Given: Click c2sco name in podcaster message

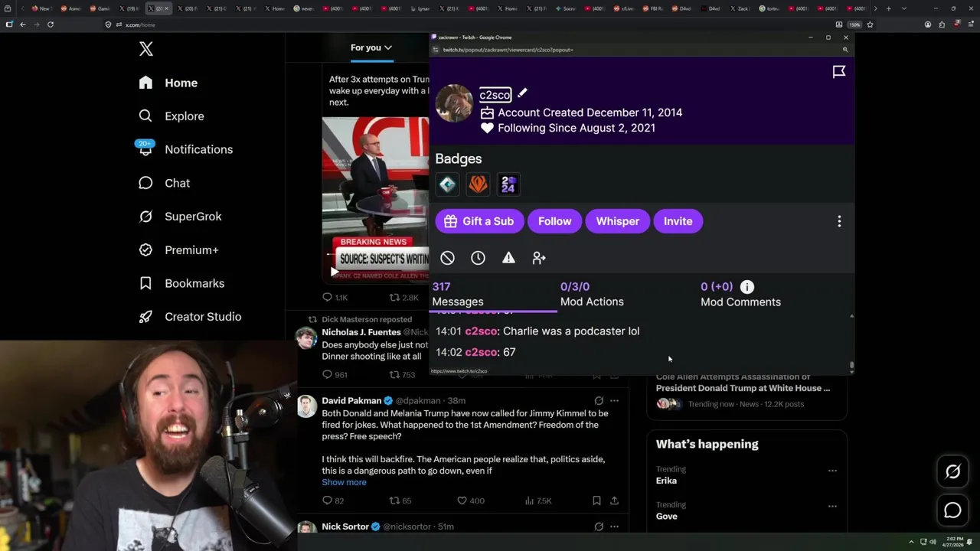Looking at the screenshot, I should click(x=481, y=331).
